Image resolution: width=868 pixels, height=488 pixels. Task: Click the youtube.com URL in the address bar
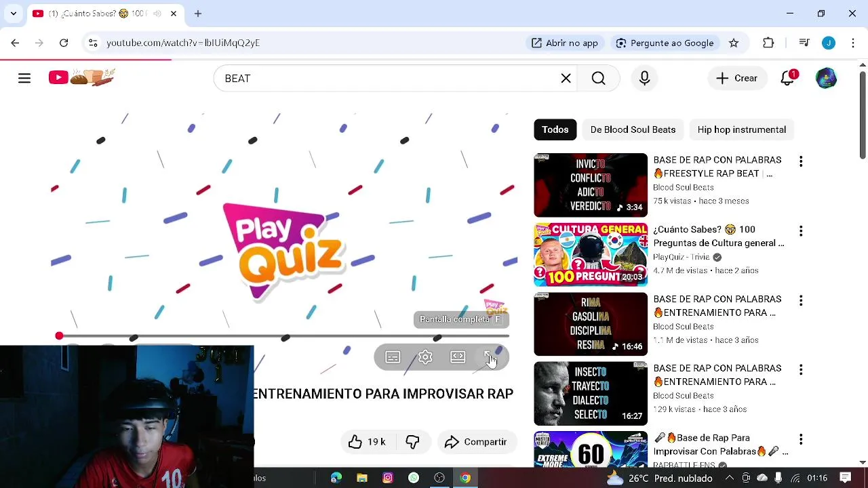(183, 43)
